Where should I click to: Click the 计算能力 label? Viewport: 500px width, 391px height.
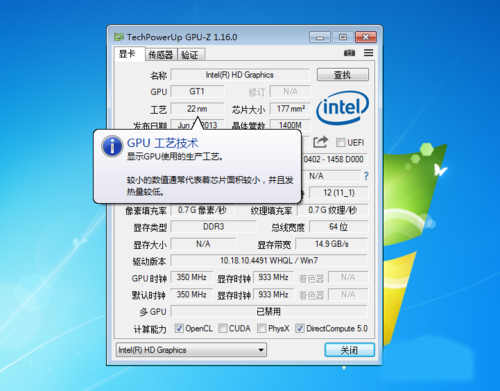(150, 329)
